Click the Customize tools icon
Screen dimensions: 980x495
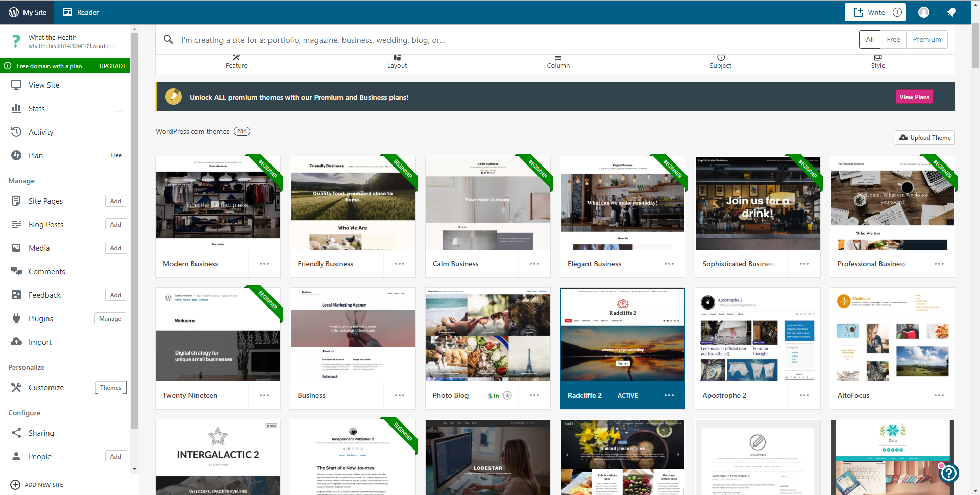(x=16, y=387)
